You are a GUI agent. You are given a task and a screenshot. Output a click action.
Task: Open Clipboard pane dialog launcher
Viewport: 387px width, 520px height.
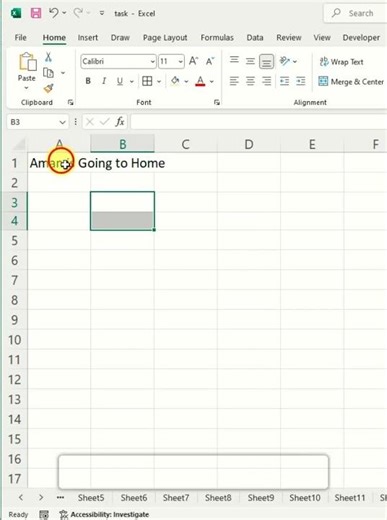[70, 102]
